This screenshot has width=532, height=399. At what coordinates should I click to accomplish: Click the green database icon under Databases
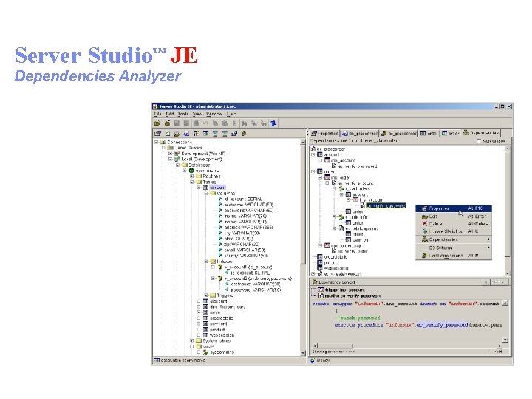191,171
